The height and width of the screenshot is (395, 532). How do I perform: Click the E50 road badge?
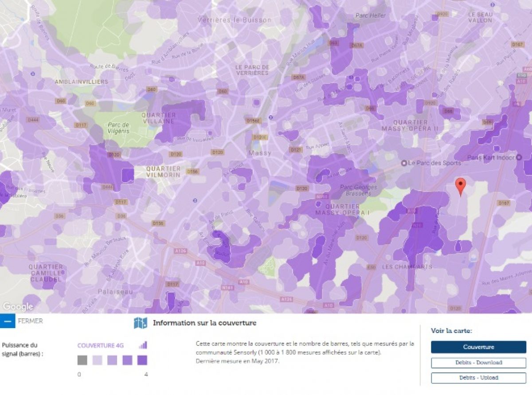point(372,267)
